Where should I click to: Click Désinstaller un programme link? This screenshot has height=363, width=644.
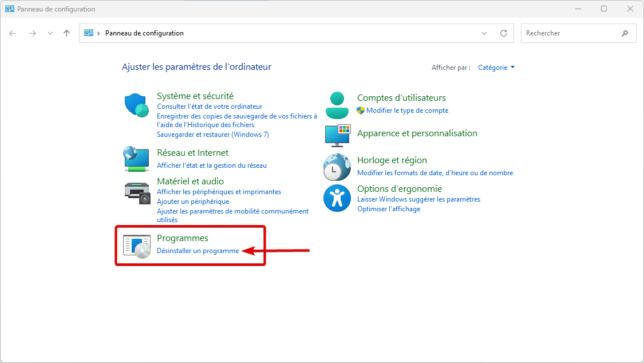click(x=197, y=251)
